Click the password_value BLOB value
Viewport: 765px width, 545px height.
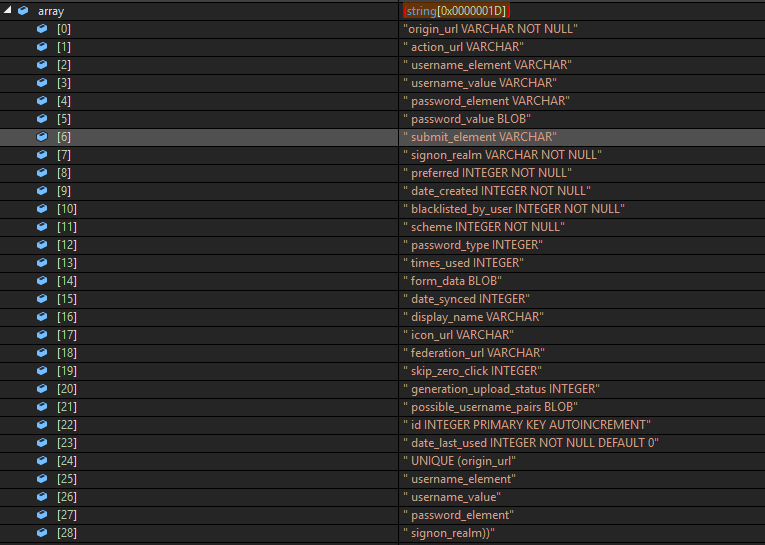[466, 118]
